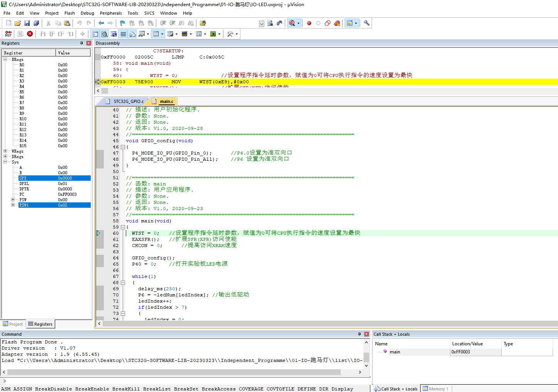Toggle the Command window
The height and width of the screenshot is (392, 558).
[95, 34]
